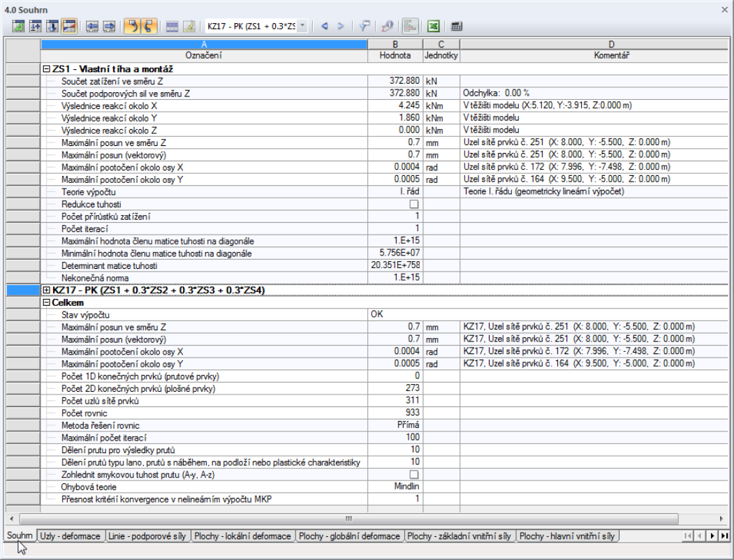Open the Uzly - deformace tab

[x=71, y=536]
